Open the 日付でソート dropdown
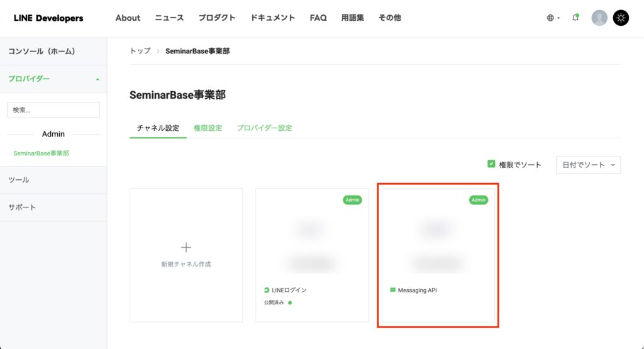The image size is (644, 349). (x=588, y=165)
